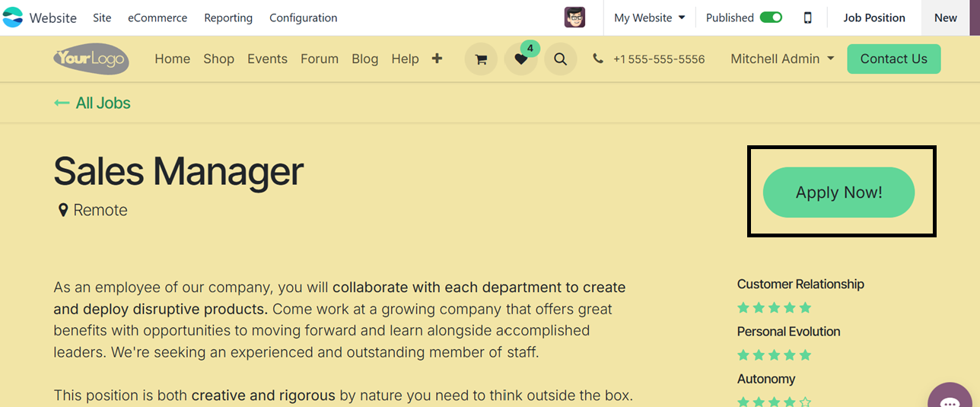
Task: Click the plus icon after Help
Action: pyautogui.click(x=437, y=58)
